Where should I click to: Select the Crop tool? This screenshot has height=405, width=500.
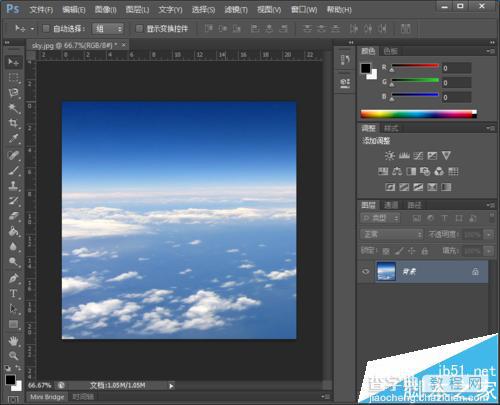(14, 123)
